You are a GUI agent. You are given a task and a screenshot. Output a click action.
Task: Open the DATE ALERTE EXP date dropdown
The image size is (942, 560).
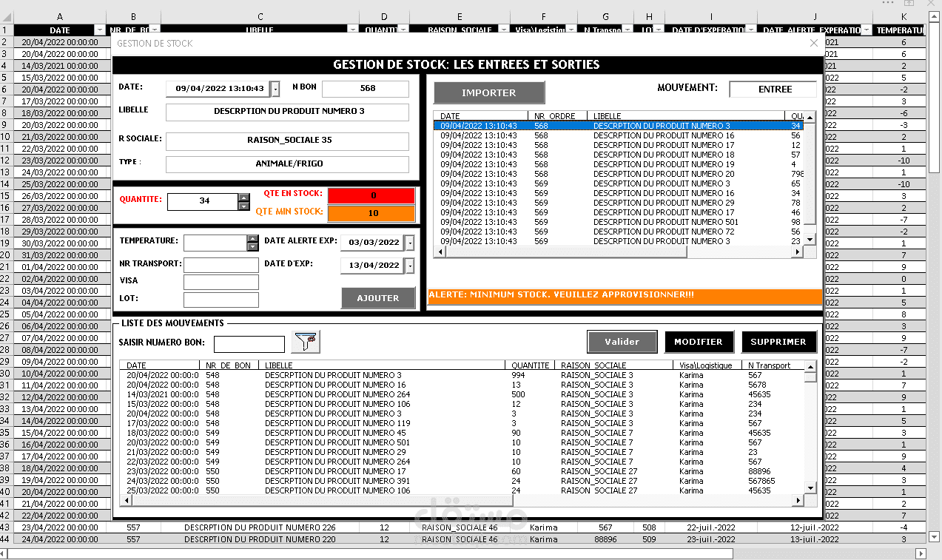pyautogui.click(x=410, y=243)
